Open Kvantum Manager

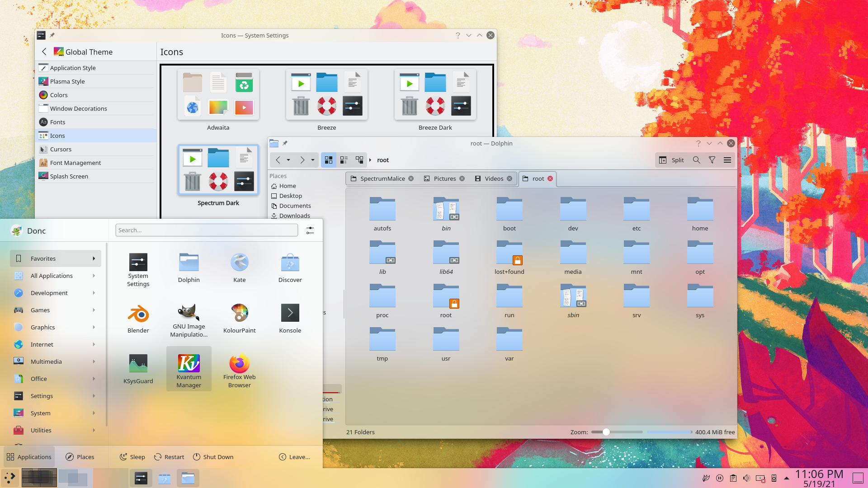189,369
